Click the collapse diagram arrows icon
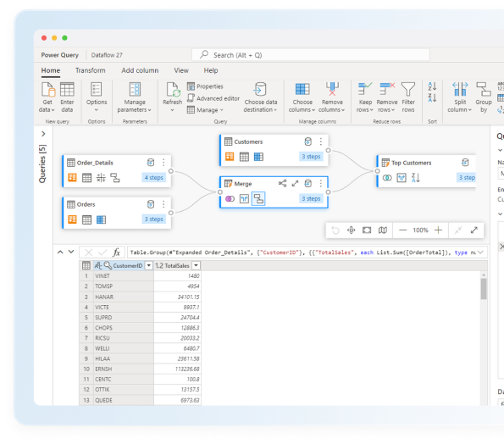504x444 pixels. 458,230
